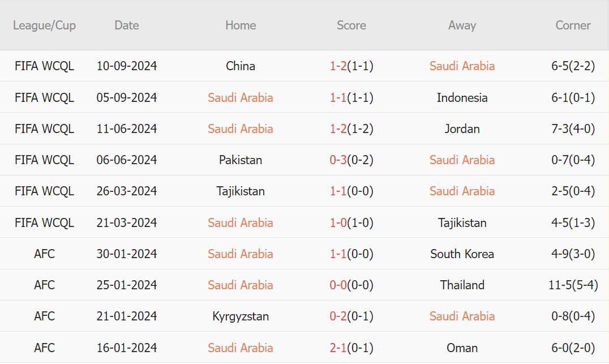
Task: Click the League/Cup column header
Action: pyautogui.click(x=44, y=25)
